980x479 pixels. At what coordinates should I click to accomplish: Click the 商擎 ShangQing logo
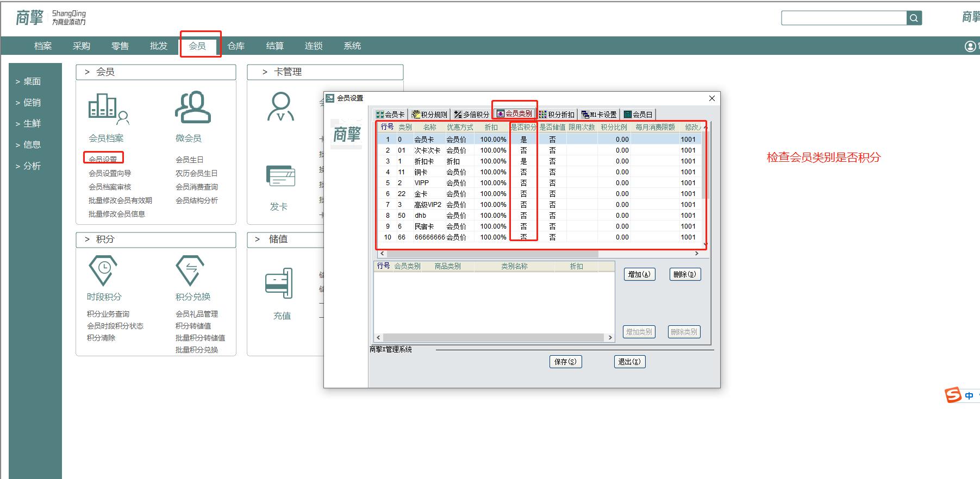pyautogui.click(x=51, y=17)
